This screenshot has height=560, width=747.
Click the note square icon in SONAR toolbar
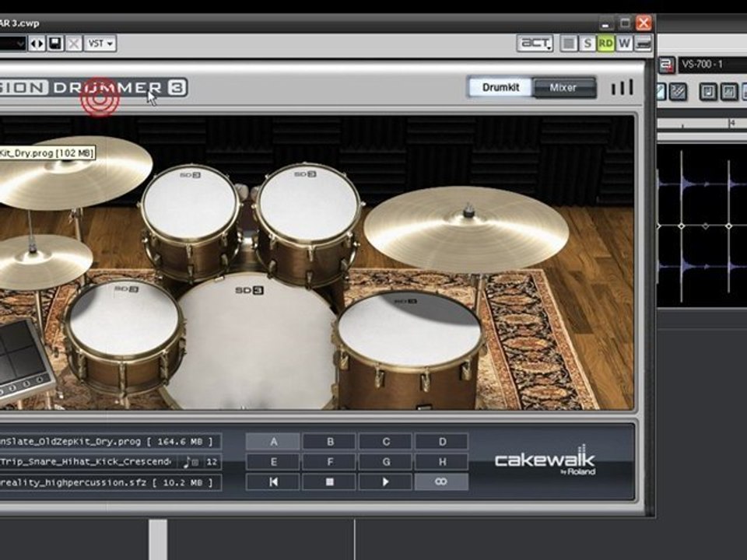pos(708,92)
